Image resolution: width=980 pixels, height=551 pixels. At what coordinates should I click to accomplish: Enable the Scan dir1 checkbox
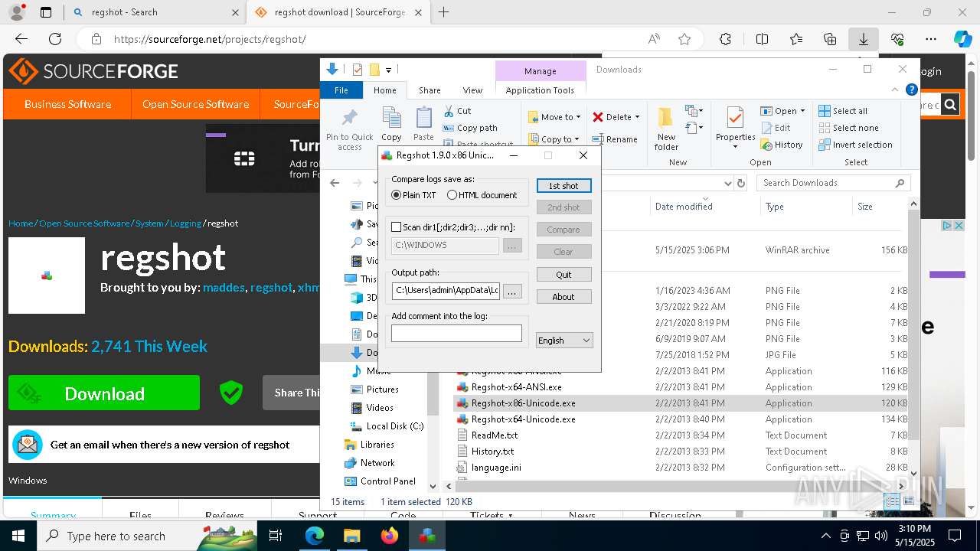tap(396, 227)
